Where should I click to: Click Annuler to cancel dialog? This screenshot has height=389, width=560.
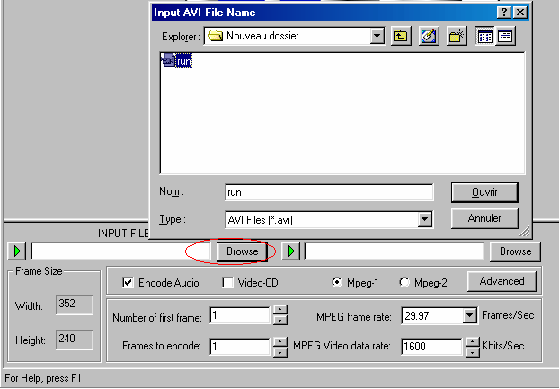pyautogui.click(x=485, y=218)
